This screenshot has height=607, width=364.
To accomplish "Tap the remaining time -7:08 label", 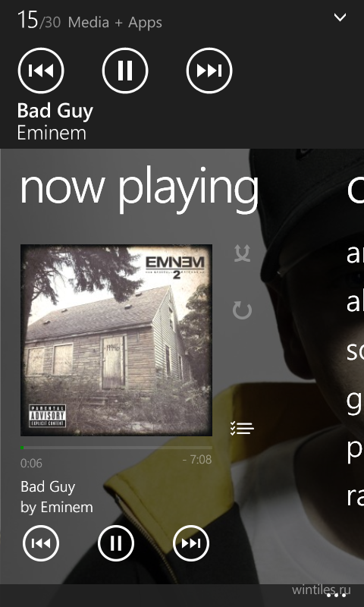I will tap(197, 460).
